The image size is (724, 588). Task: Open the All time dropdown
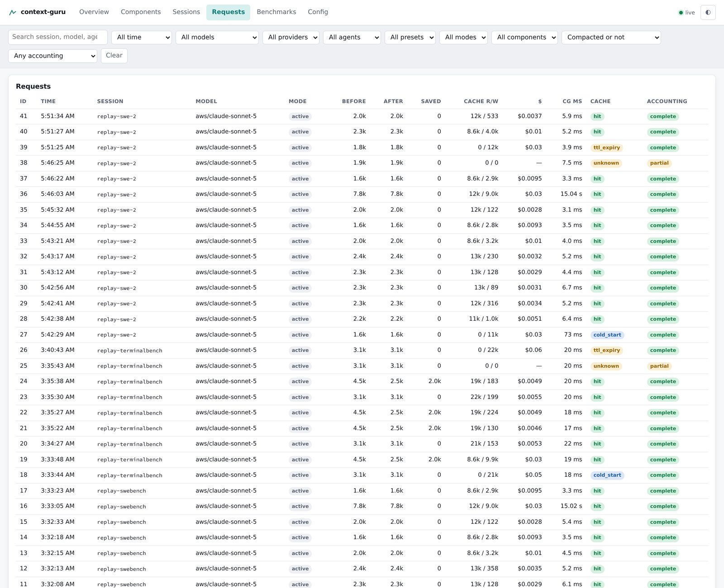[142, 38]
